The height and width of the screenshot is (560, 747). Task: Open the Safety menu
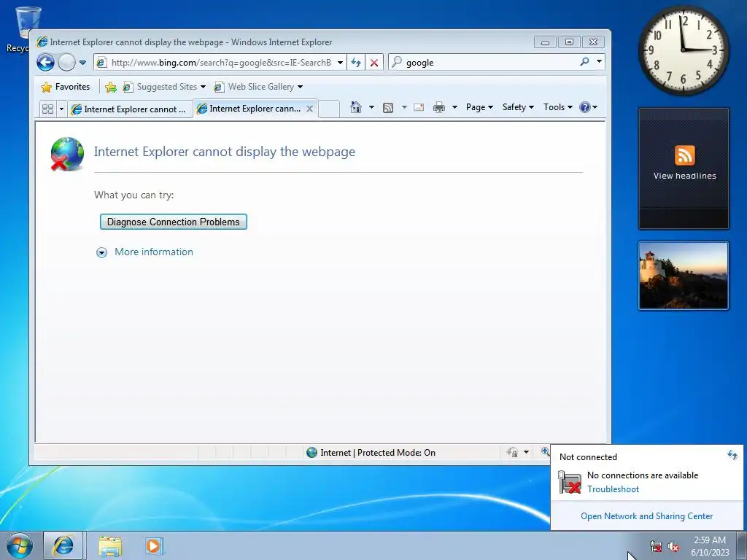[519, 107]
